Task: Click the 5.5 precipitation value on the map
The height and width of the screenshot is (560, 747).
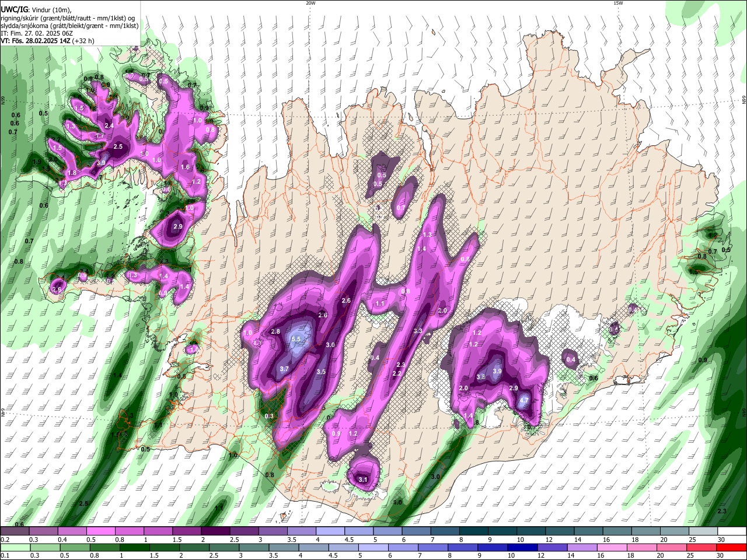Action: pos(295,339)
